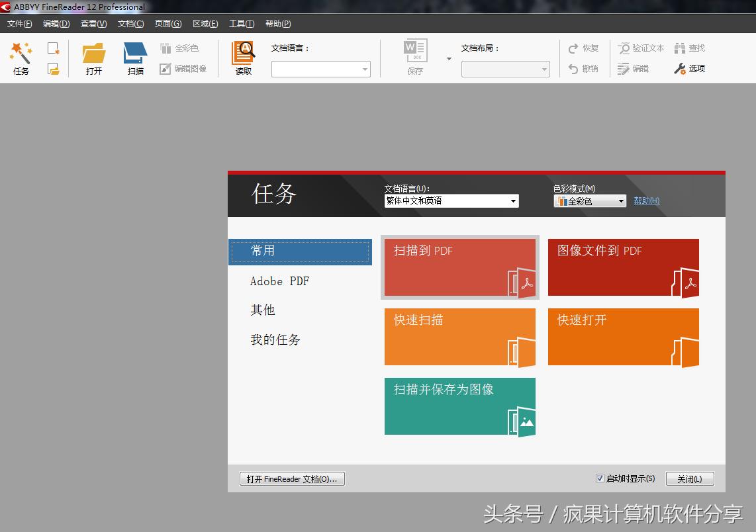Screen dimensions: 756x532
Task: Run OCR using the 读取 icon
Action: (243, 58)
